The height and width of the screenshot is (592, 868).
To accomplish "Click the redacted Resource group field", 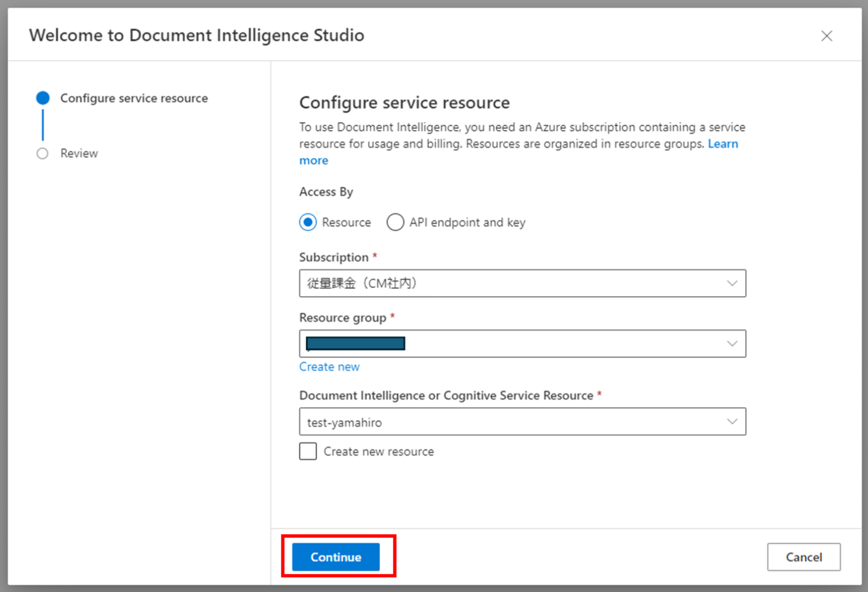I will (509, 343).
